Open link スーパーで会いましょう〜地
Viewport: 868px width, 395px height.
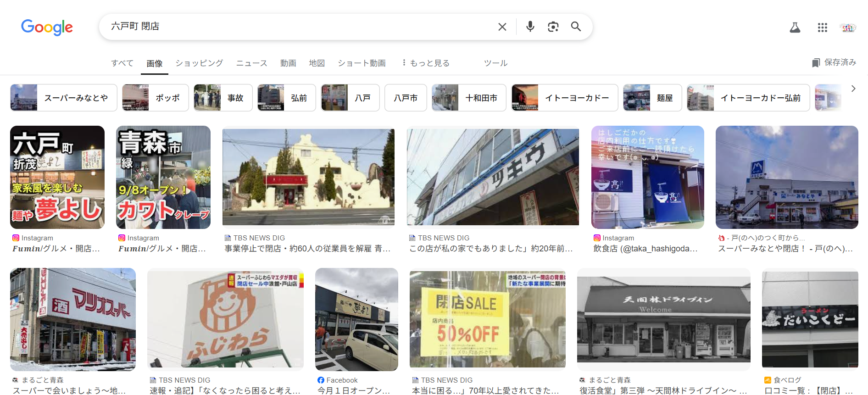pyautogui.click(x=69, y=390)
